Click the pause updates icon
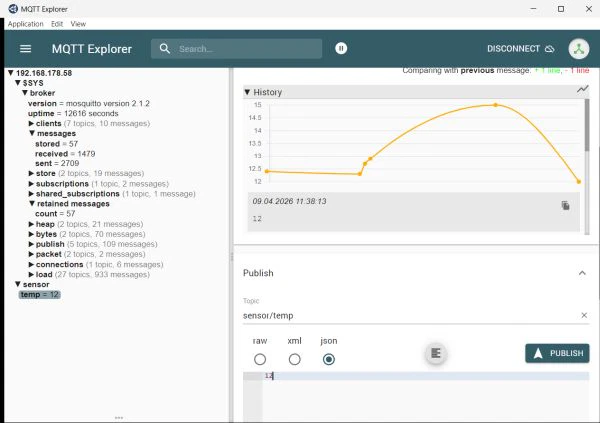Image resolution: width=600 pixels, height=423 pixels. 341,48
